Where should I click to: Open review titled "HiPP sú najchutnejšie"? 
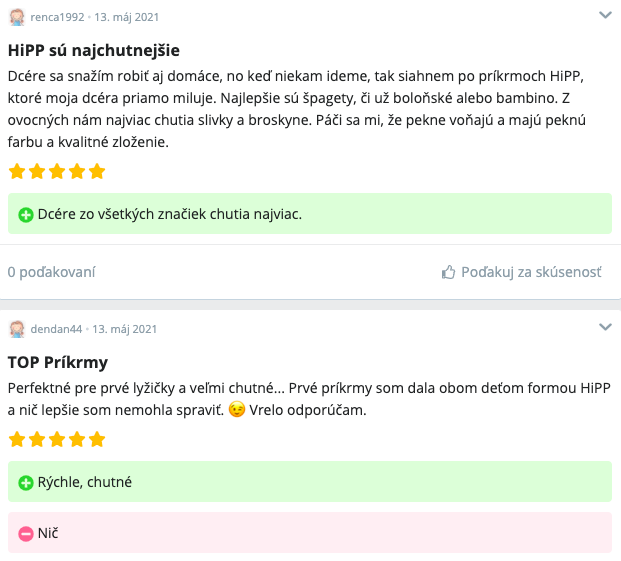[94, 50]
